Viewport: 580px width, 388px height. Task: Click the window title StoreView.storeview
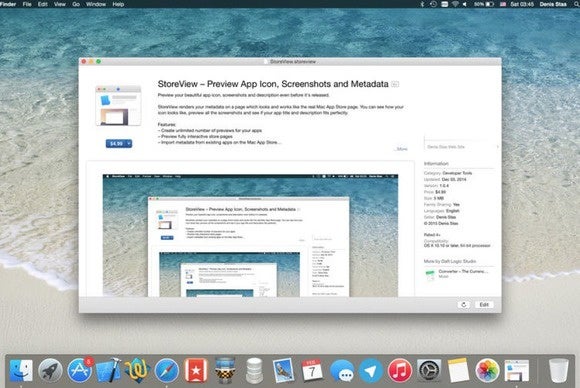[293, 61]
